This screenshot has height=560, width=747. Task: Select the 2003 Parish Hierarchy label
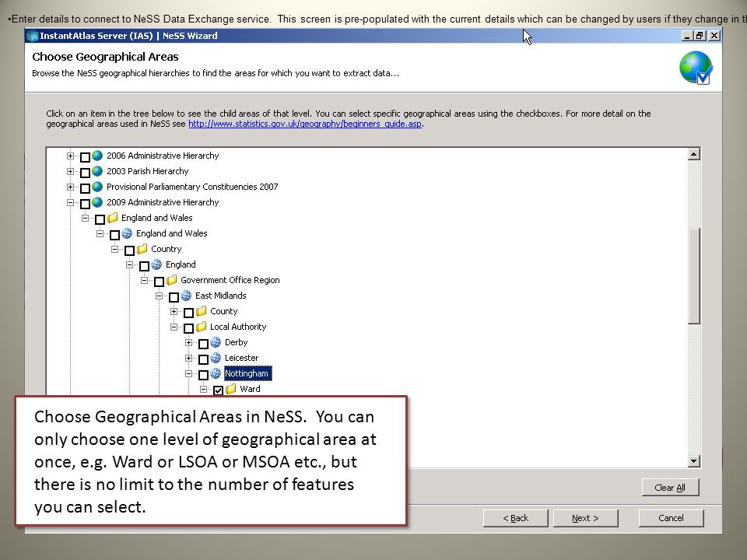click(x=148, y=171)
